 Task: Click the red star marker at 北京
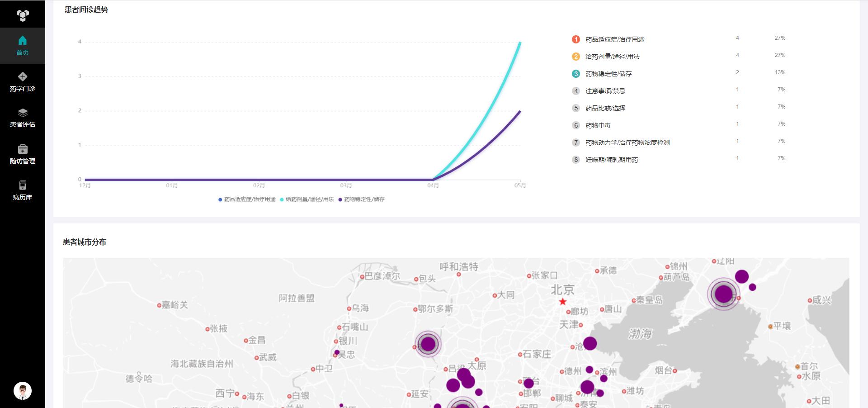[x=562, y=302]
